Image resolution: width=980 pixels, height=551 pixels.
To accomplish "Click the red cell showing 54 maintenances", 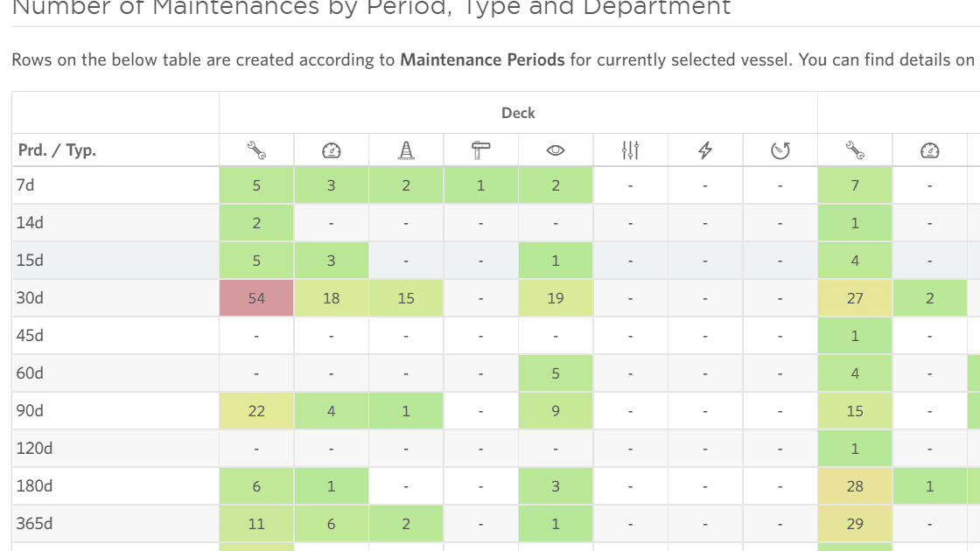I will pos(256,297).
